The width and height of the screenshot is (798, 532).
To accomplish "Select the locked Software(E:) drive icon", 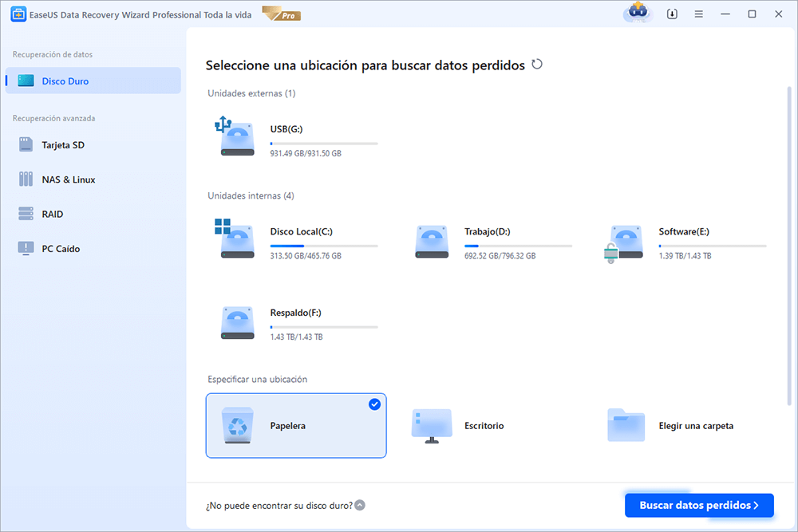I will click(x=624, y=243).
